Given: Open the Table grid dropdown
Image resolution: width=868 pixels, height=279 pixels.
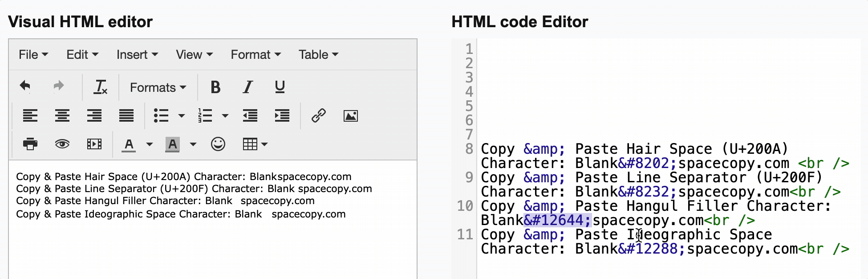Looking at the screenshot, I should coord(255,144).
